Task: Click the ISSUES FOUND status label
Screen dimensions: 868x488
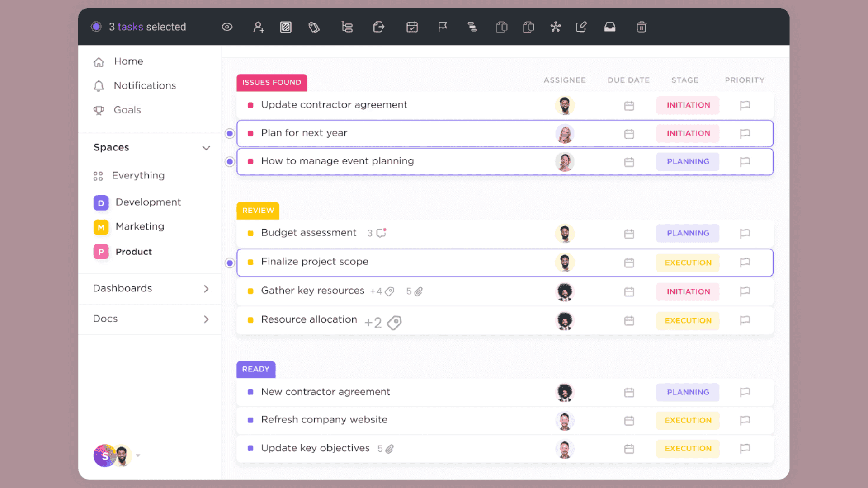Action: pyautogui.click(x=272, y=83)
